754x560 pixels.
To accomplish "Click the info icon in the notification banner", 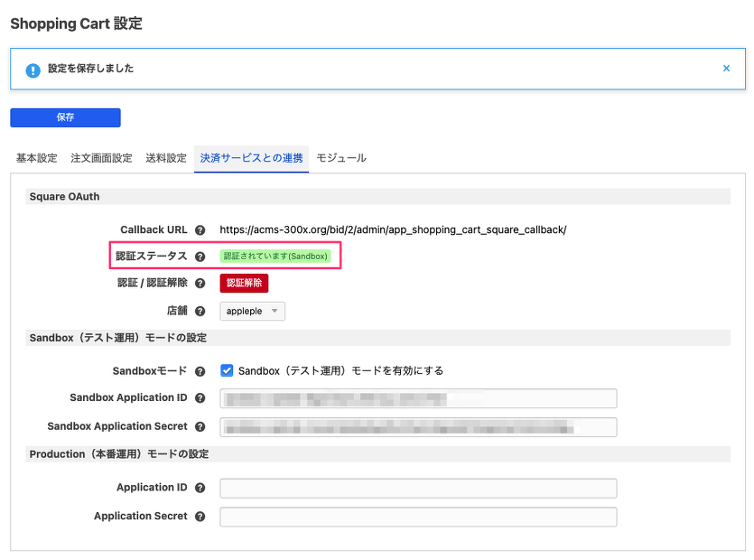I will tap(33, 69).
